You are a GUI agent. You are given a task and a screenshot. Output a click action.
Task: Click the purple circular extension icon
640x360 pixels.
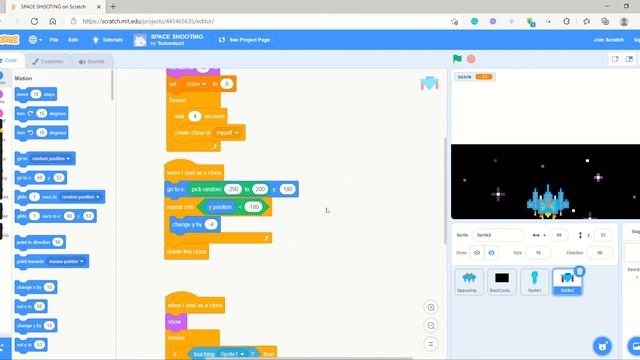click(493, 21)
